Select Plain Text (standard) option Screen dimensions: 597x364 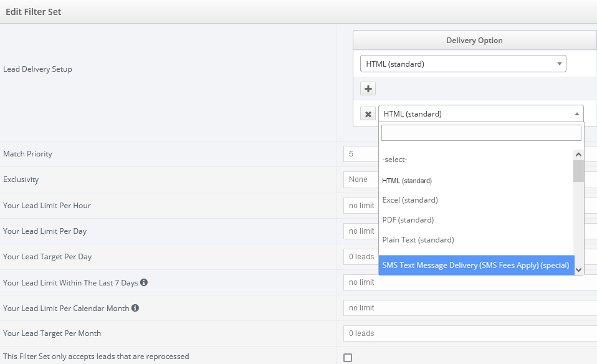point(418,240)
